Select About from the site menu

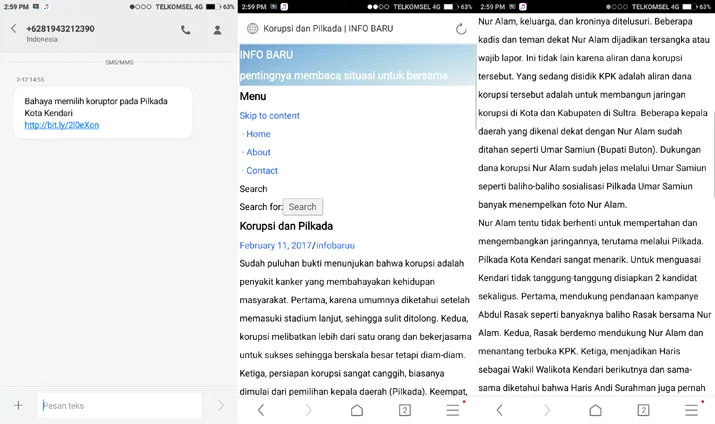[x=258, y=152]
